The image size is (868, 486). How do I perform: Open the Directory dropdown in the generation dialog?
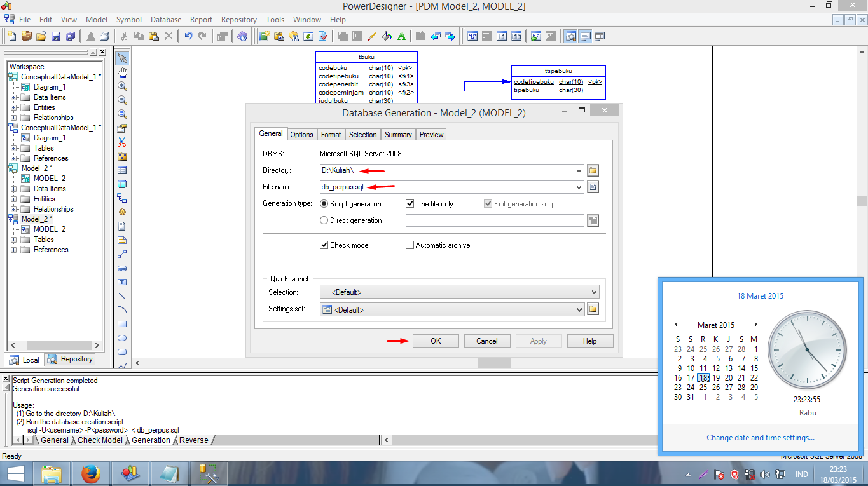click(578, 170)
